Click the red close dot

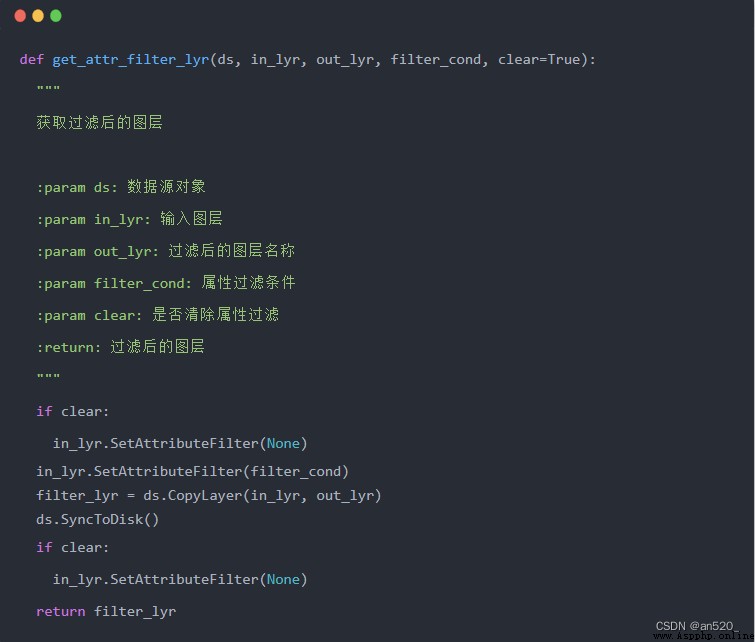(20, 16)
